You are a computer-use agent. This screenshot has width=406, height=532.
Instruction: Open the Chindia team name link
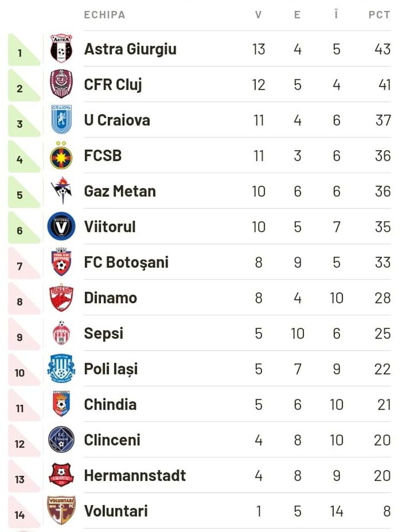(111, 404)
